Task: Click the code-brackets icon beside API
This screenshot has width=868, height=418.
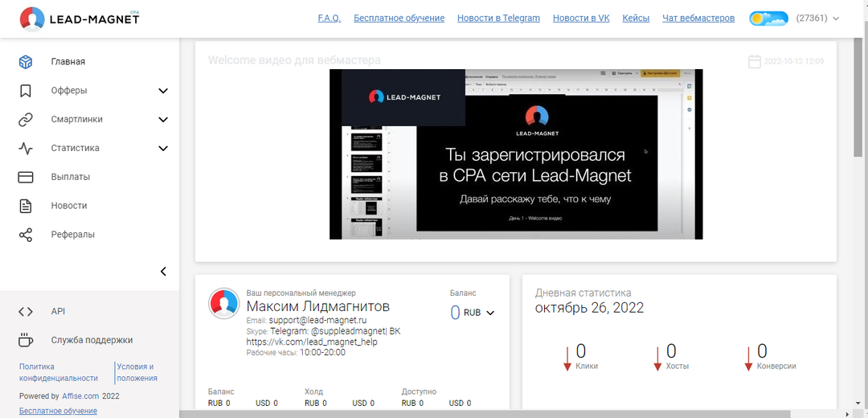Action: coord(26,311)
